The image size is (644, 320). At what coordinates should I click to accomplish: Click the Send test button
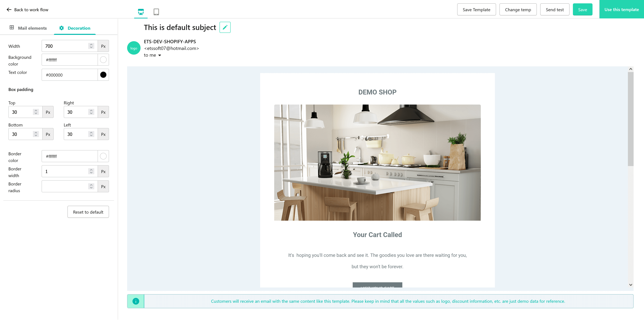pyautogui.click(x=554, y=10)
